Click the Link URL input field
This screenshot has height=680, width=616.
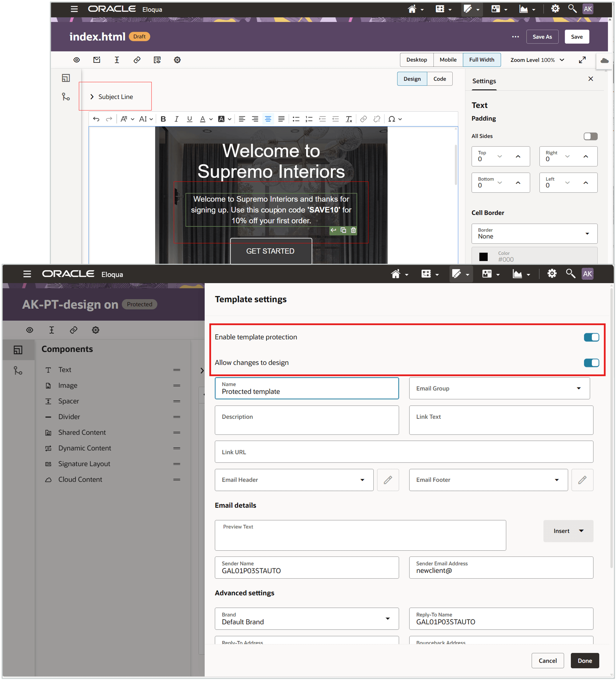[404, 452]
